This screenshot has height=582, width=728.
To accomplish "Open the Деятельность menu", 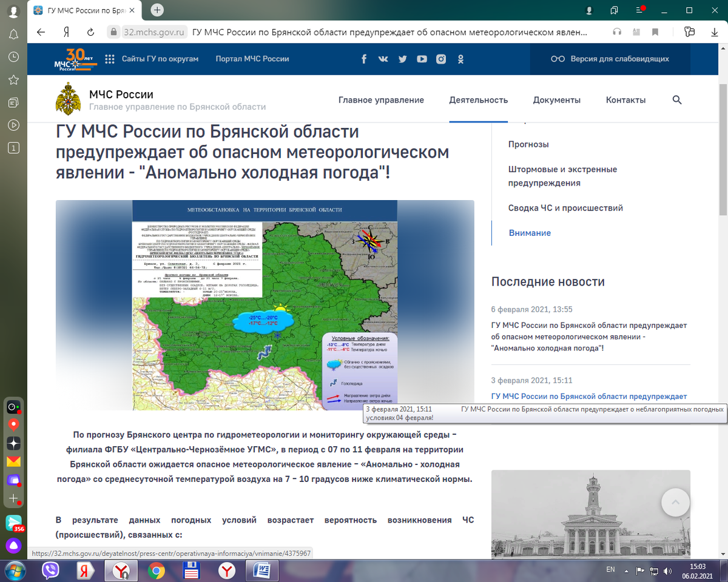I will (479, 100).
